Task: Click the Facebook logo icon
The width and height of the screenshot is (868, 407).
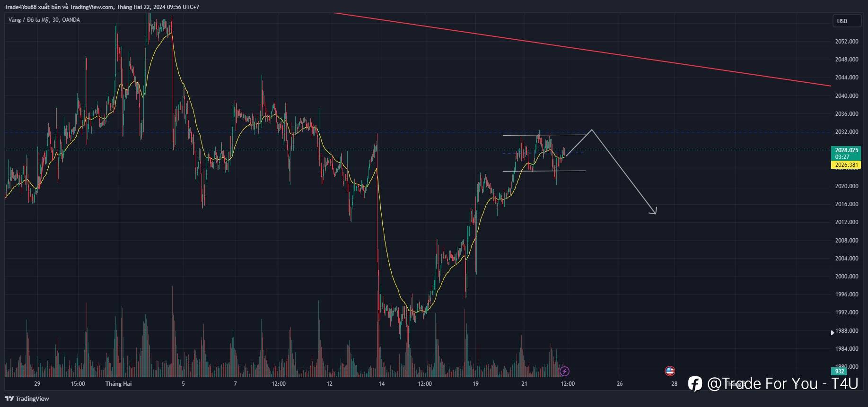Action: coord(695,384)
